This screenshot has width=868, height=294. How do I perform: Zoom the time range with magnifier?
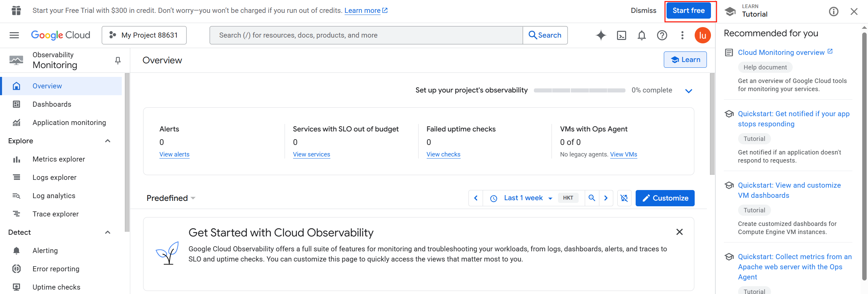click(592, 198)
